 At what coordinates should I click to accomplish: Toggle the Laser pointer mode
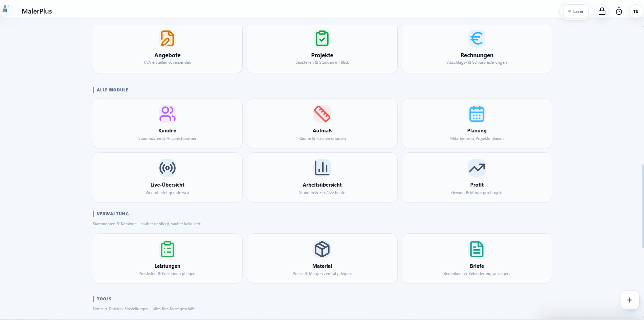[575, 11]
